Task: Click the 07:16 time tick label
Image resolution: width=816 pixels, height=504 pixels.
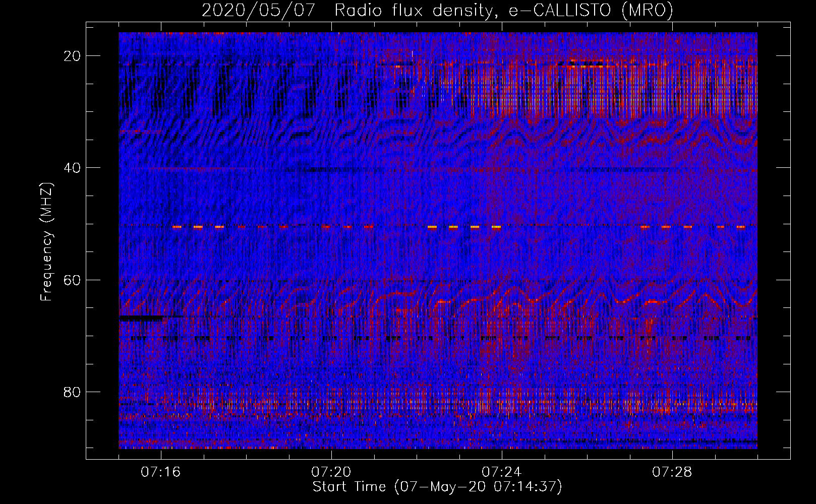Action: point(161,472)
